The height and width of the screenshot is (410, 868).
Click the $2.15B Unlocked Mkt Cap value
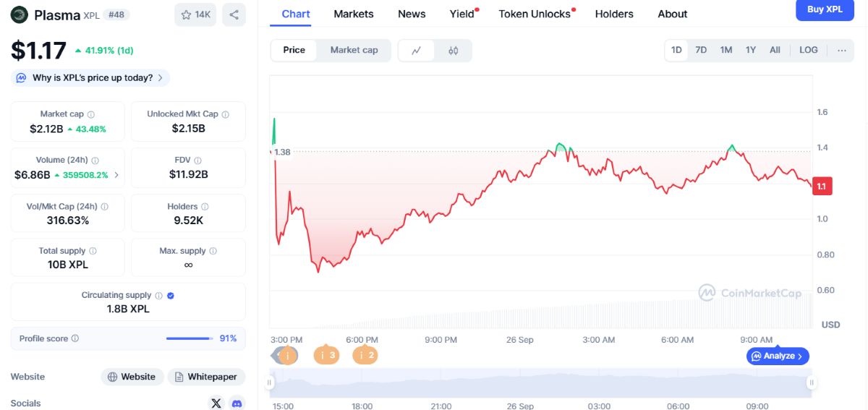click(188, 129)
